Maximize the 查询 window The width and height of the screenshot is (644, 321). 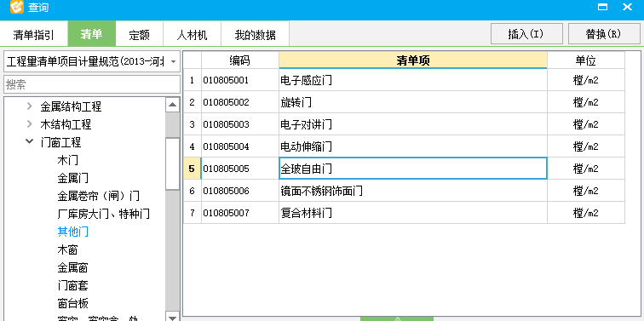pyautogui.click(x=602, y=7)
